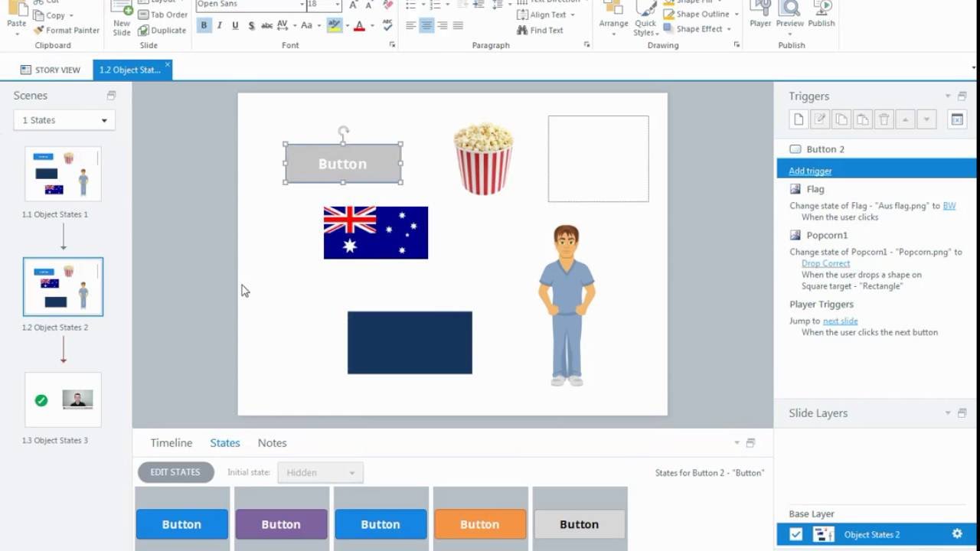This screenshot has height=551, width=980.
Task: Copy the selected trigger
Action: click(841, 119)
